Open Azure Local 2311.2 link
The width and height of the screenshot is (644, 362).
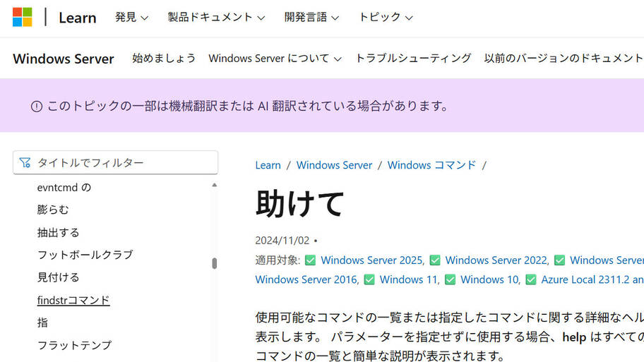pos(592,279)
